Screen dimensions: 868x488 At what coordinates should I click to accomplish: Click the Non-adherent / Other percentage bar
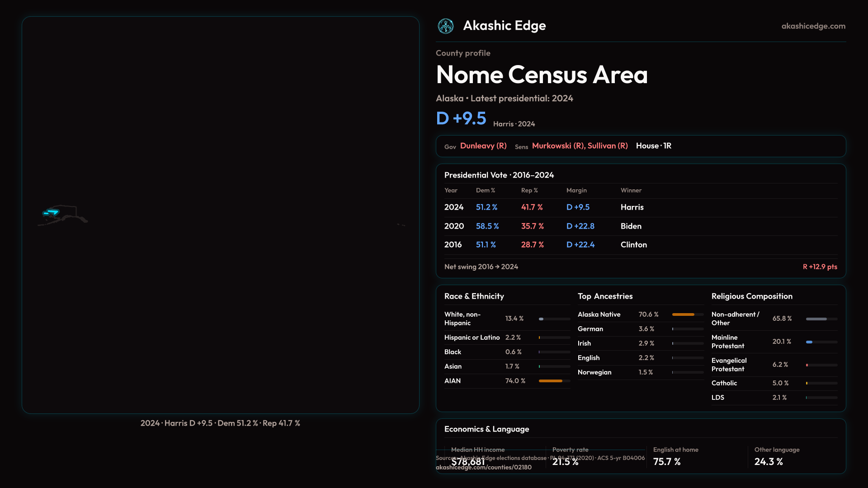(x=816, y=319)
